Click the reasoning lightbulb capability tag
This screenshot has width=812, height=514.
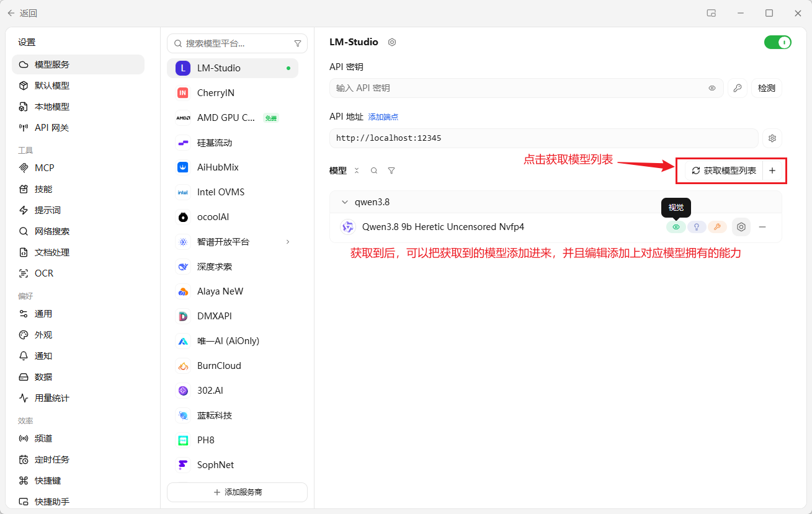point(697,227)
